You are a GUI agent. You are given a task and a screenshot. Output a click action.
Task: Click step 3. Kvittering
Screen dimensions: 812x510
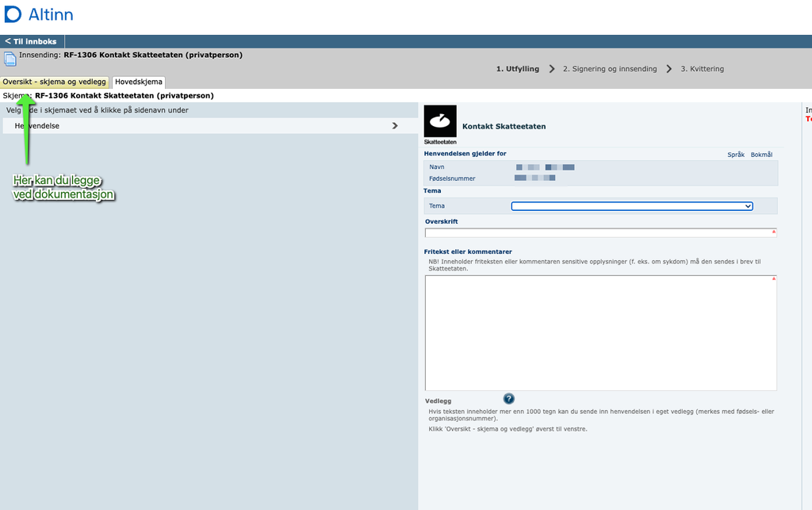click(702, 69)
